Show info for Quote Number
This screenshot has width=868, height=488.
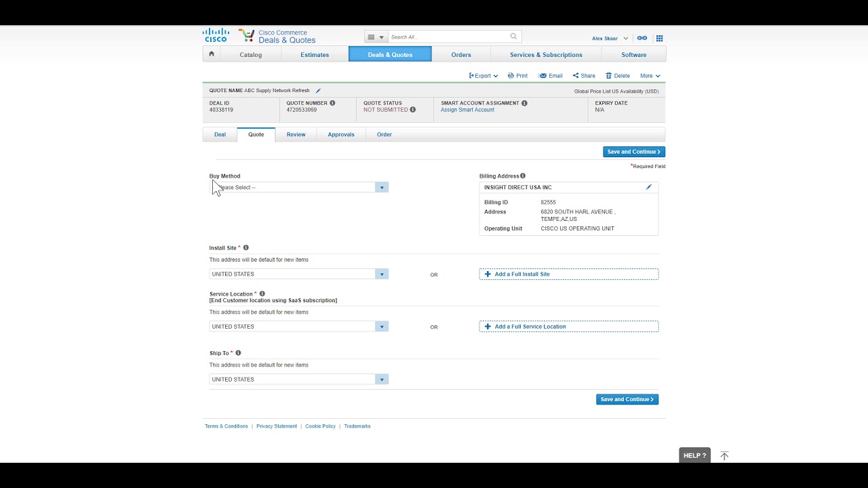tap(332, 103)
